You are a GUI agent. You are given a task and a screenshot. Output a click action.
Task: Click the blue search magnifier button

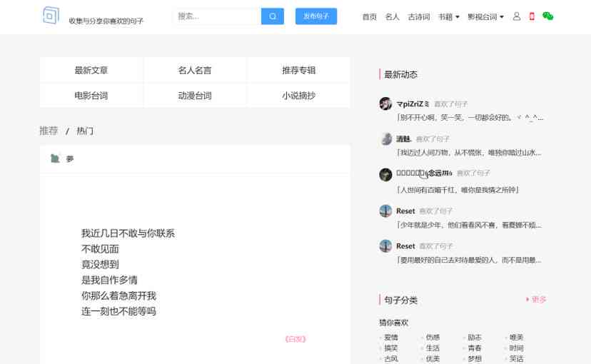click(273, 16)
